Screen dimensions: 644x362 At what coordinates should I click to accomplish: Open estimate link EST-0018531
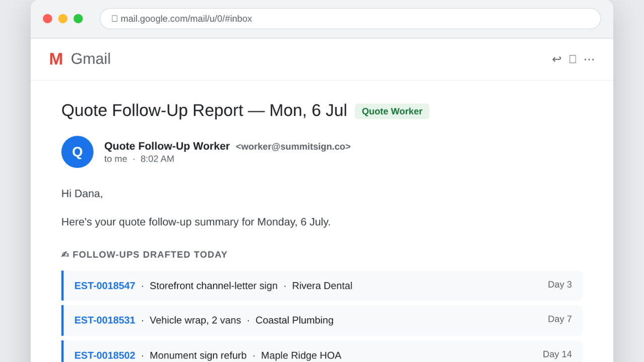tap(105, 320)
